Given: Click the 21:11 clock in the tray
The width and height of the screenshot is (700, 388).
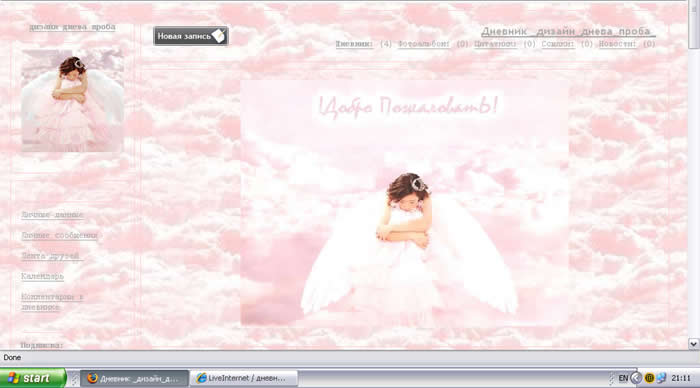Looking at the screenshot, I should point(681,378).
